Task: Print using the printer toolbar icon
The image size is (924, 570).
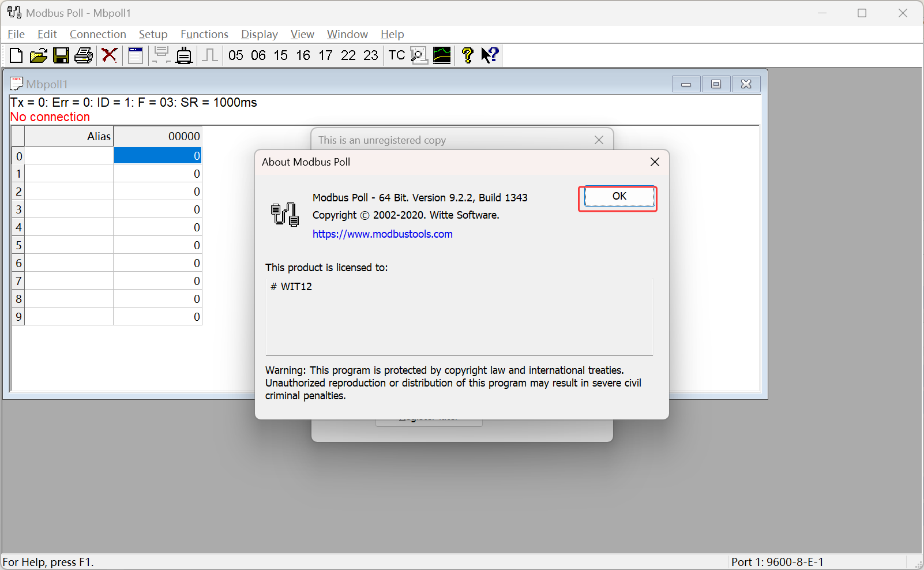Action: pyautogui.click(x=84, y=55)
